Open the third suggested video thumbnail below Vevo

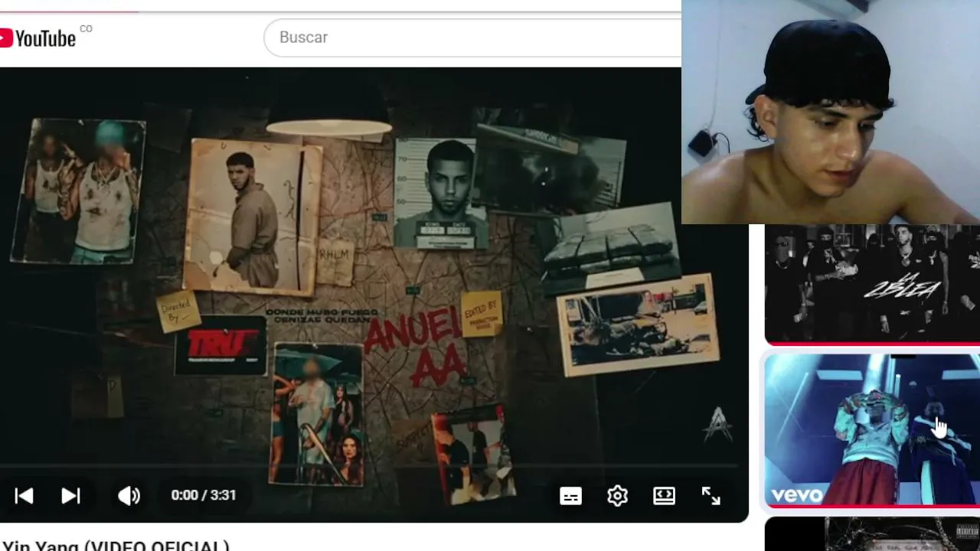click(872, 534)
